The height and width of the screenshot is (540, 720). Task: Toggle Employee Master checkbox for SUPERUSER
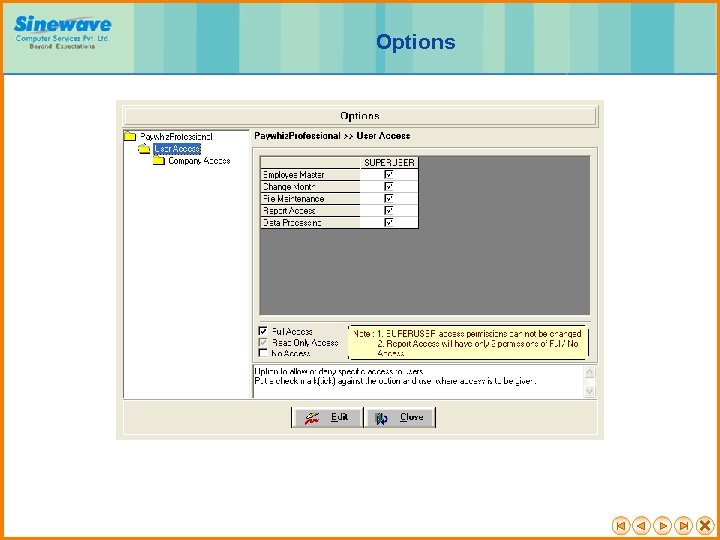pyautogui.click(x=389, y=174)
